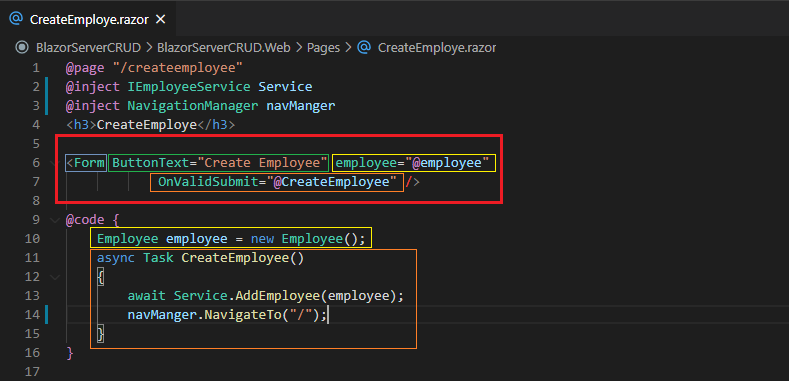Click the async keyword on line 11

[x=116, y=258]
